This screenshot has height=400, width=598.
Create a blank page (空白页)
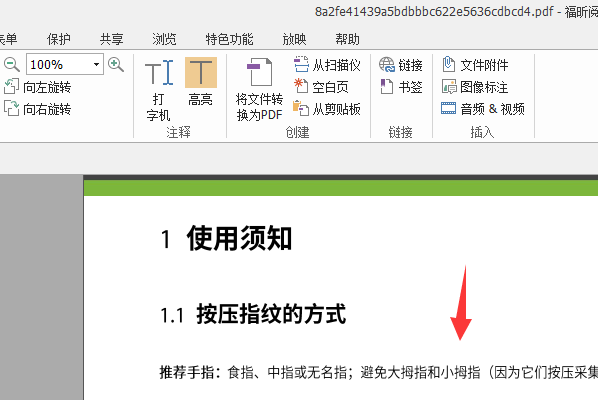tap(321, 87)
